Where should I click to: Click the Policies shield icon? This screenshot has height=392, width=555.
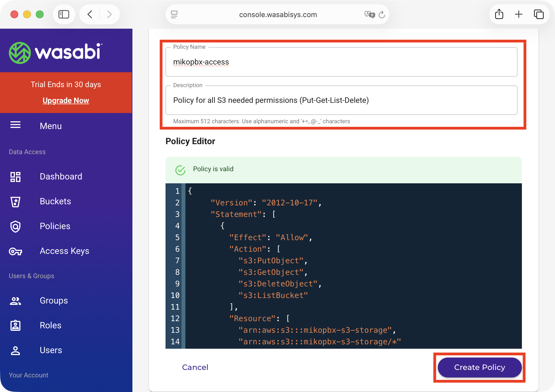tap(15, 226)
